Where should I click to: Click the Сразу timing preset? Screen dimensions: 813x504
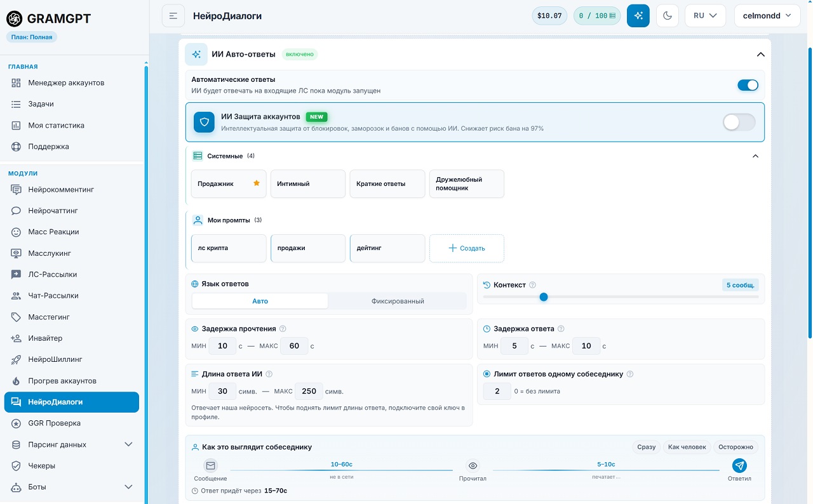click(x=647, y=447)
